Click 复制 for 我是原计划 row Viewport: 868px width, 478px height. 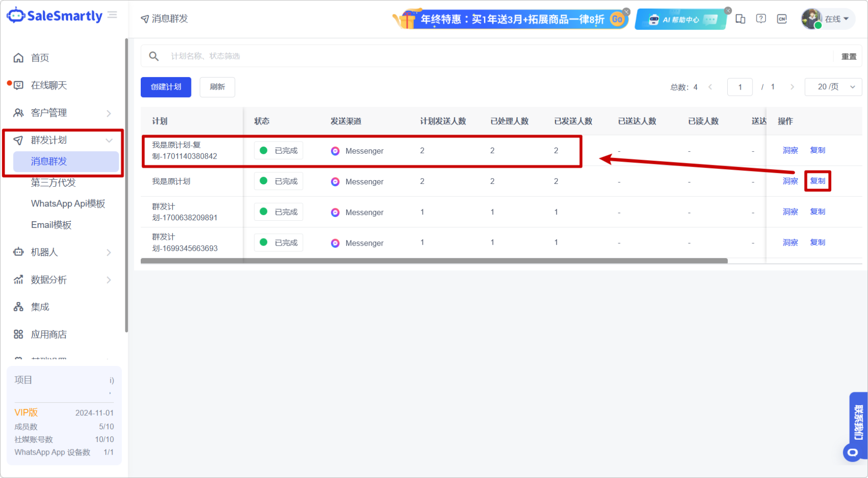coord(817,181)
